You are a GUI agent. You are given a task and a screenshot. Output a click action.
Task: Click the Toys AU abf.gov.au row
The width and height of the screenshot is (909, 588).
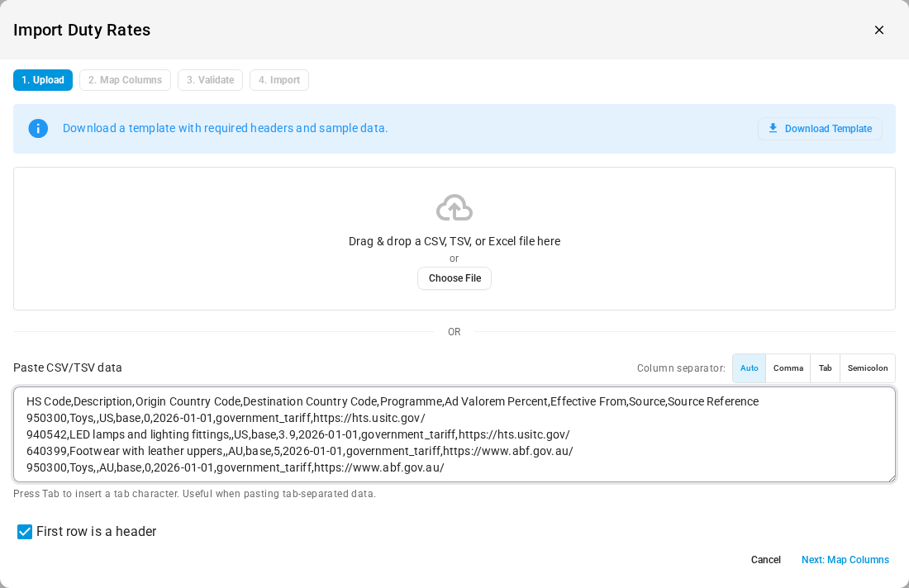[236, 467]
